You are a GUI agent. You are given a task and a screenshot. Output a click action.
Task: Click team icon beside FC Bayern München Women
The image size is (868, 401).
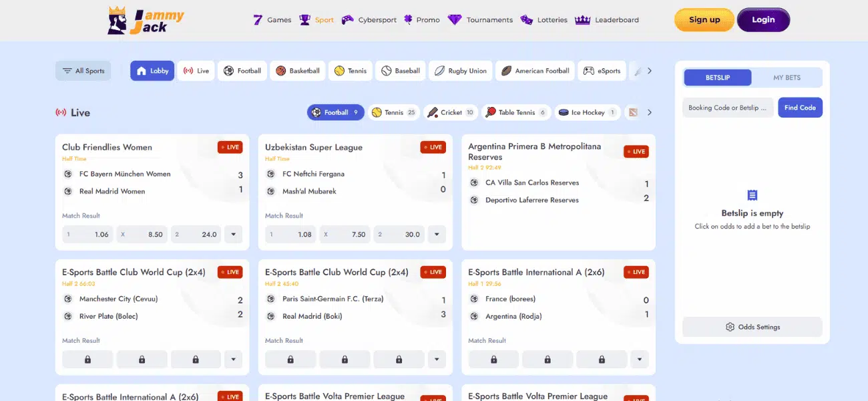click(x=67, y=174)
